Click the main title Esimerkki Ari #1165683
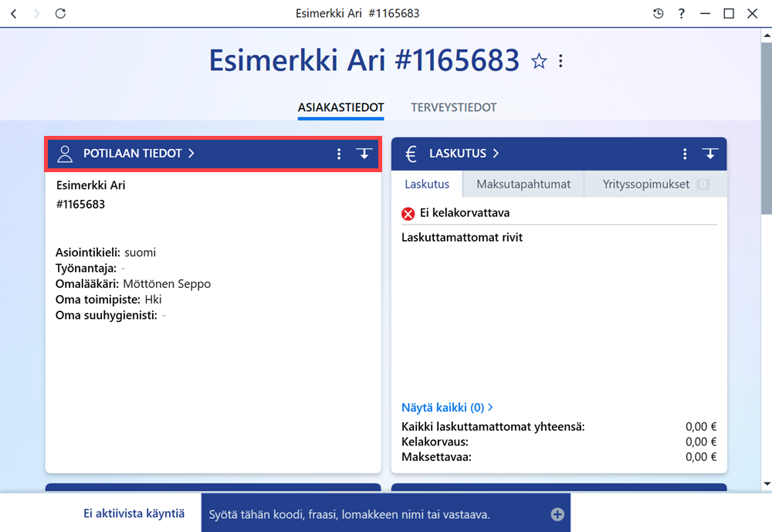The width and height of the screenshot is (772, 532). click(x=364, y=60)
